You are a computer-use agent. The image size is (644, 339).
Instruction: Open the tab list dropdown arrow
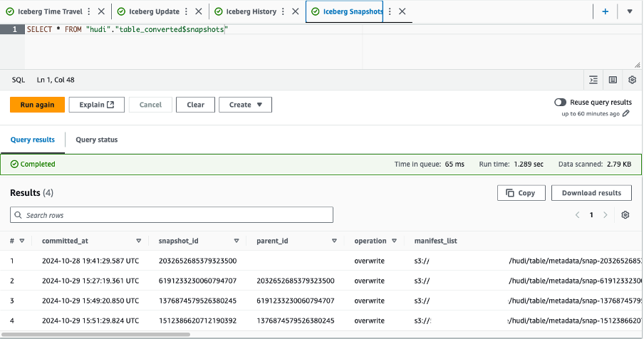pos(630,11)
